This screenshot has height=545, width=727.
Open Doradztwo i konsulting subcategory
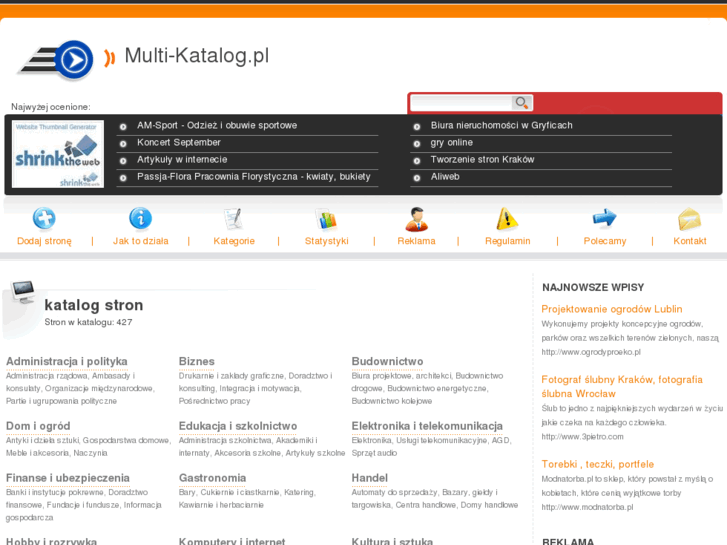[x=253, y=382]
